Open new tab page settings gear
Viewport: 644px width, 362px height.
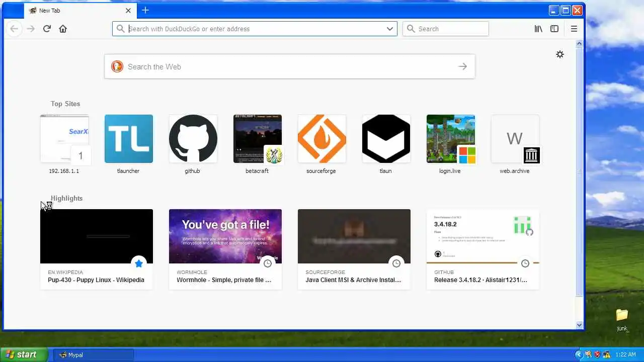(560, 54)
